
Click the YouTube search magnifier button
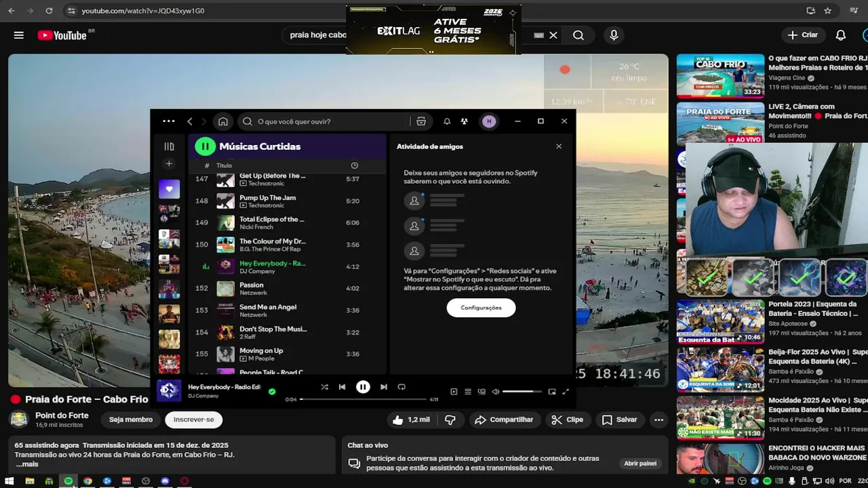click(578, 35)
